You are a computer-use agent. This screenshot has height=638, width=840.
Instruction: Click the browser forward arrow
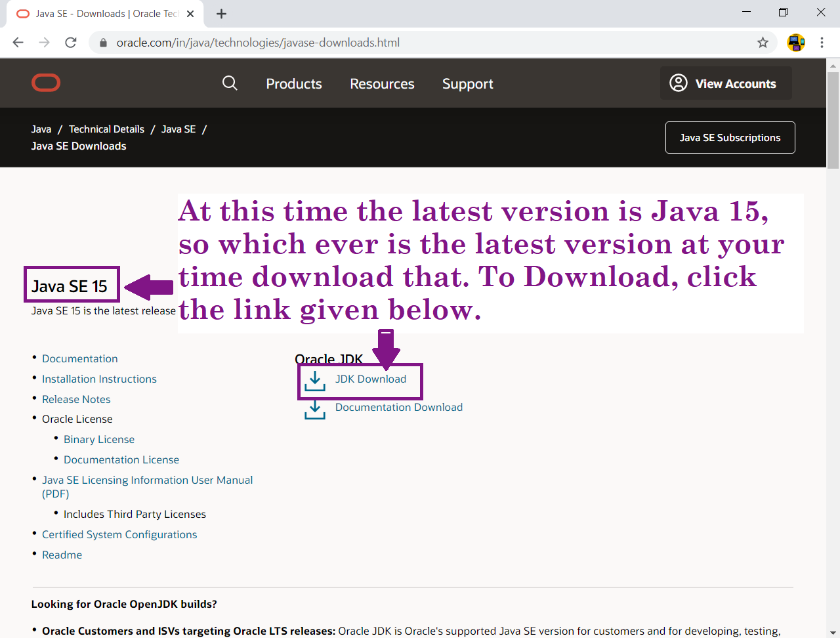tap(44, 43)
